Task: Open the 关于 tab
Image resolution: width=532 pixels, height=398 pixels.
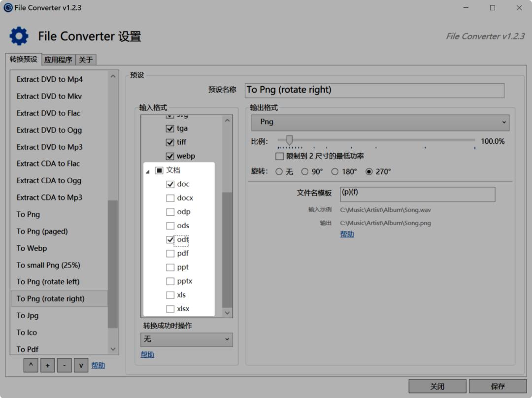Action: (85, 59)
